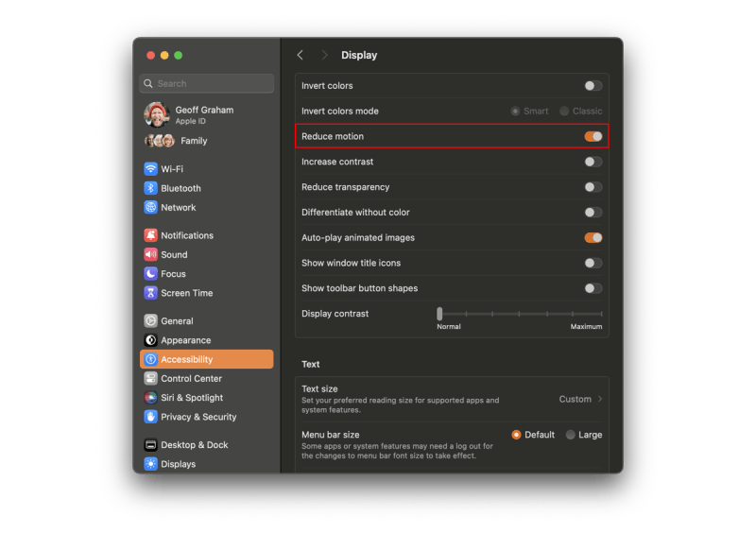756x533 pixels.
Task: Click the Wi-Fi sidebar icon
Action: [150, 169]
